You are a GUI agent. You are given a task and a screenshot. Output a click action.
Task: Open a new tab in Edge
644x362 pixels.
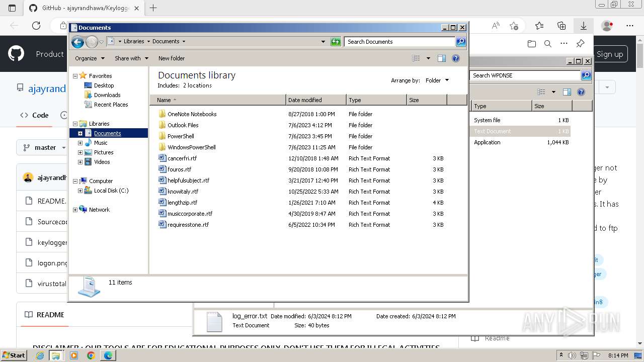point(153,8)
